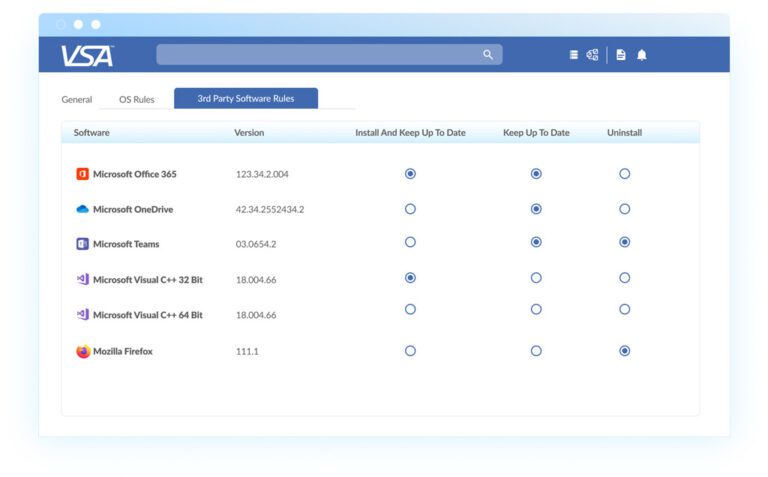Click the Mozilla Firefox icon
Image resolution: width=768 pixels, height=477 pixels.
pyautogui.click(x=83, y=351)
